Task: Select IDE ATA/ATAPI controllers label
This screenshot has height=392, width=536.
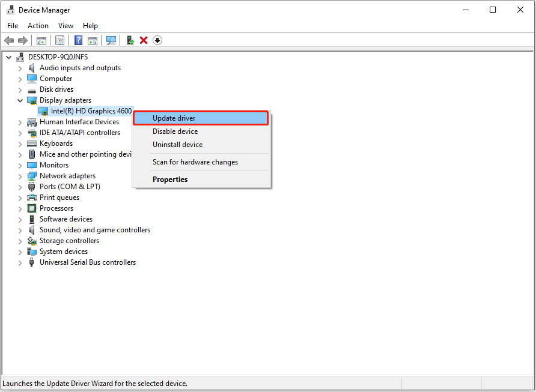Action: 80,133
